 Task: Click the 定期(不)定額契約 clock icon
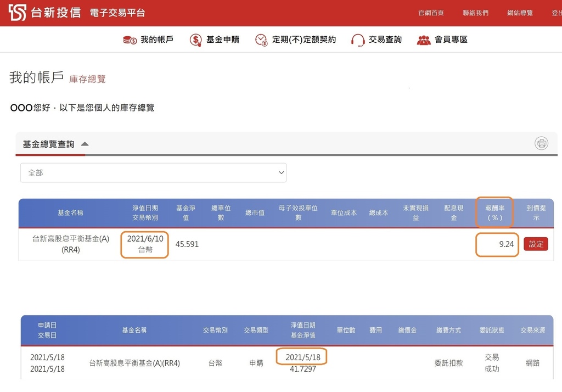coord(260,39)
